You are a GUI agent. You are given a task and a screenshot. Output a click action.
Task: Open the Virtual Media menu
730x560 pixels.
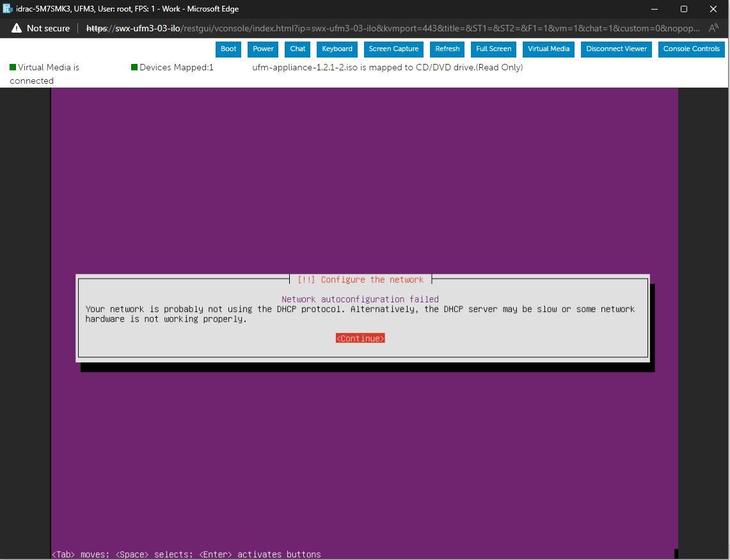pyautogui.click(x=548, y=49)
